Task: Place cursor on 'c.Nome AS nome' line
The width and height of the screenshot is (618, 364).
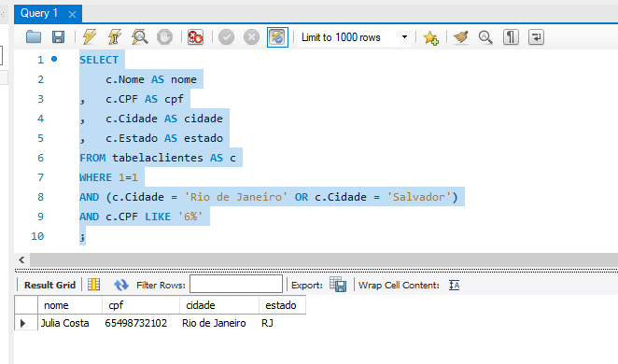Action: (151, 79)
